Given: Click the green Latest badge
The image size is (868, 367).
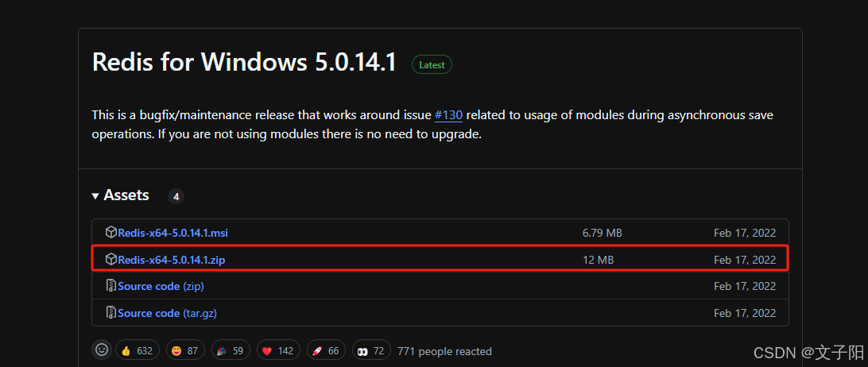Looking at the screenshot, I should (x=432, y=65).
